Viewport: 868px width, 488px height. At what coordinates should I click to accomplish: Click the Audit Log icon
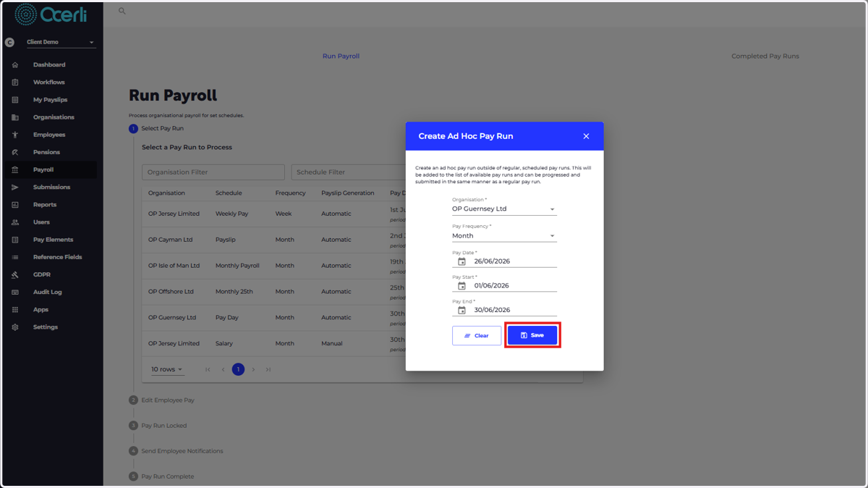15,293
